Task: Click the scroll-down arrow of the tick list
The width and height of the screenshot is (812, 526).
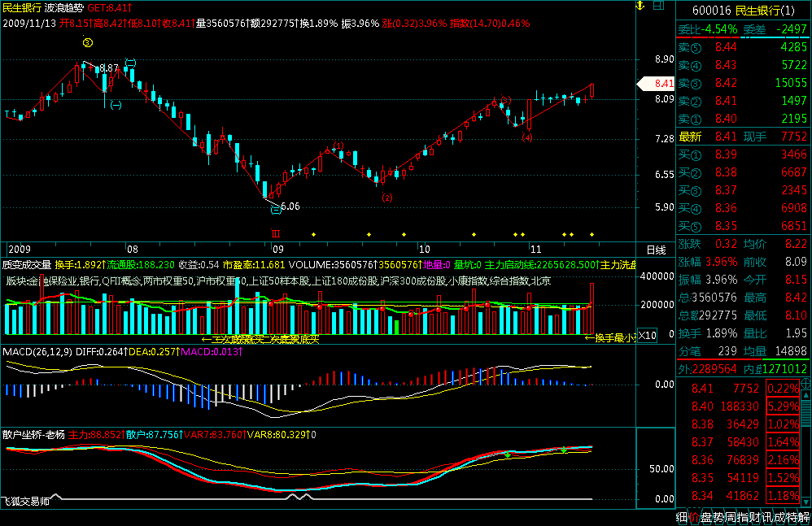Action: [x=805, y=502]
